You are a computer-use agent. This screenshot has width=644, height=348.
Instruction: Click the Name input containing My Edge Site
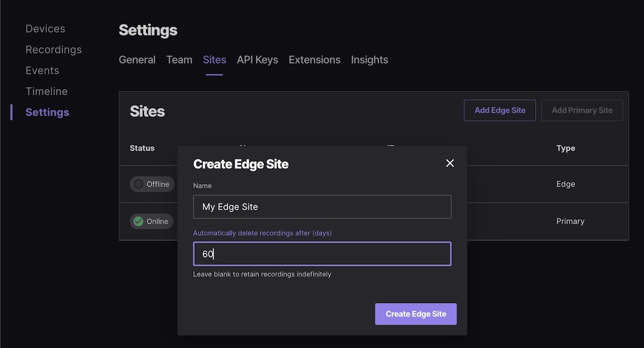(x=322, y=207)
